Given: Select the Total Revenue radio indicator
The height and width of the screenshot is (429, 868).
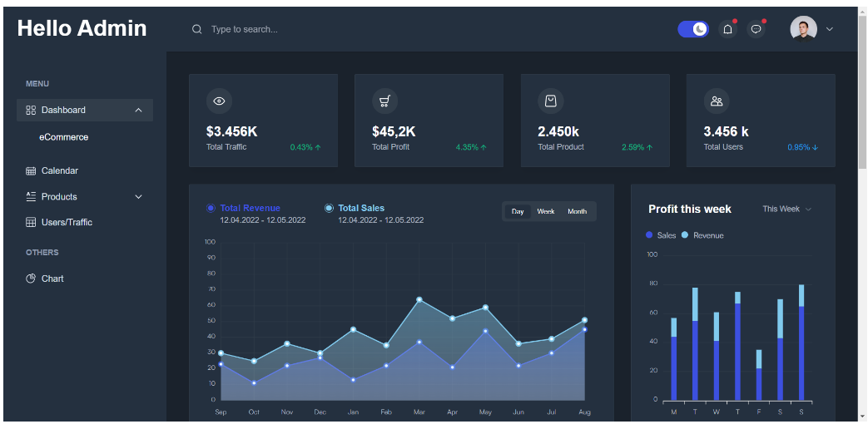Looking at the screenshot, I should point(211,209).
